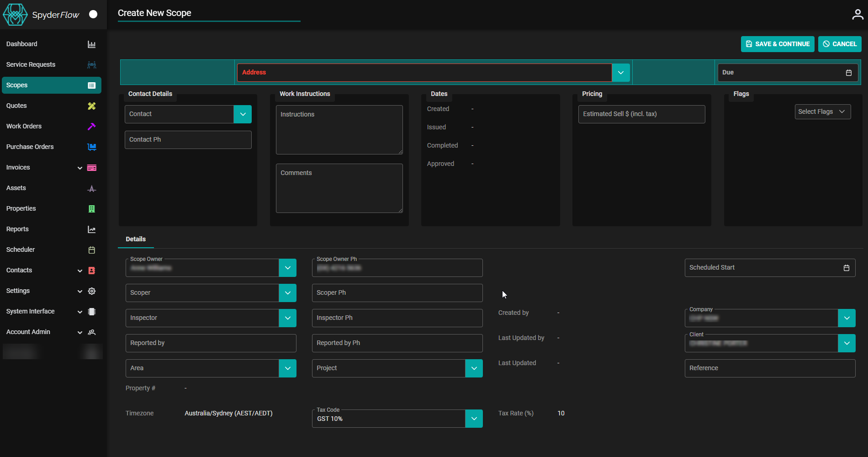Select the Properties building icon
The width and height of the screenshot is (868, 457).
tap(91, 208)
